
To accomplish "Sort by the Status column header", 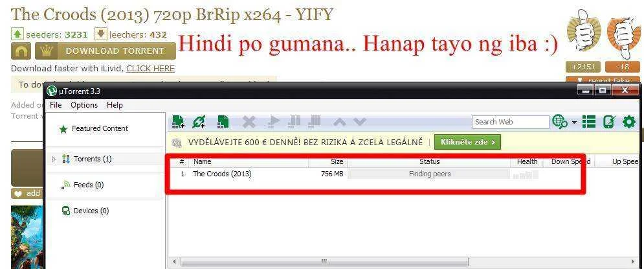I will coord(429,161).
